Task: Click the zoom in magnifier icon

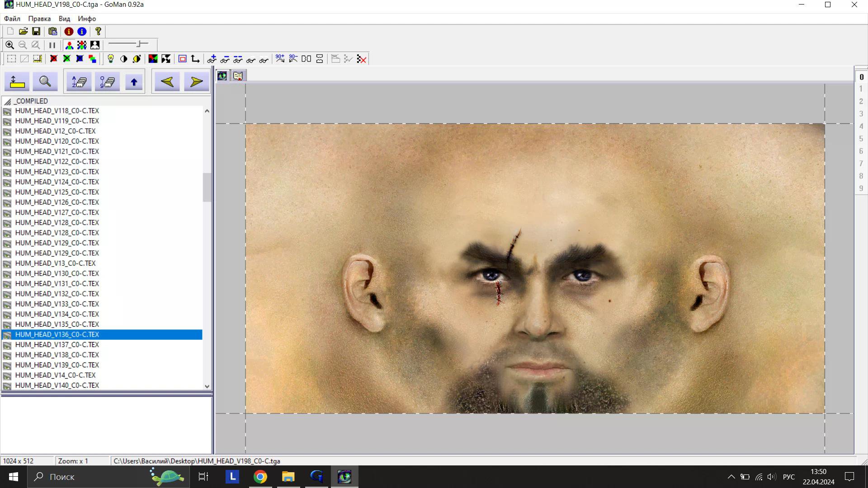Action: click(x=9, y=45)
